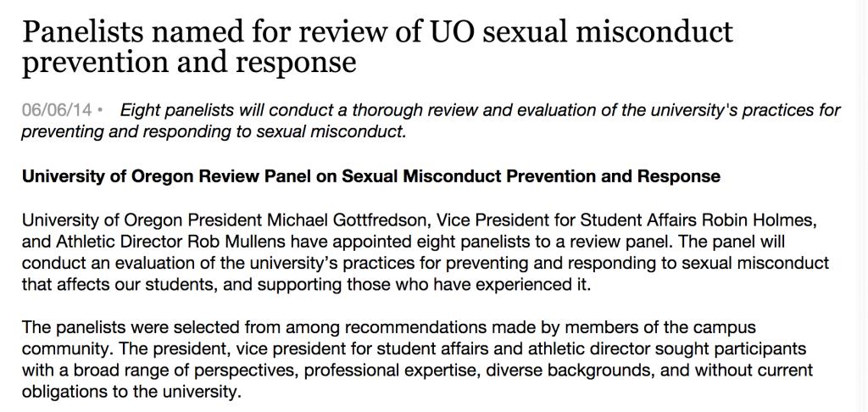868x412 pixels.
Task: Click the words "UO sexual misconduct" in headline
Action: click(581, 31)
